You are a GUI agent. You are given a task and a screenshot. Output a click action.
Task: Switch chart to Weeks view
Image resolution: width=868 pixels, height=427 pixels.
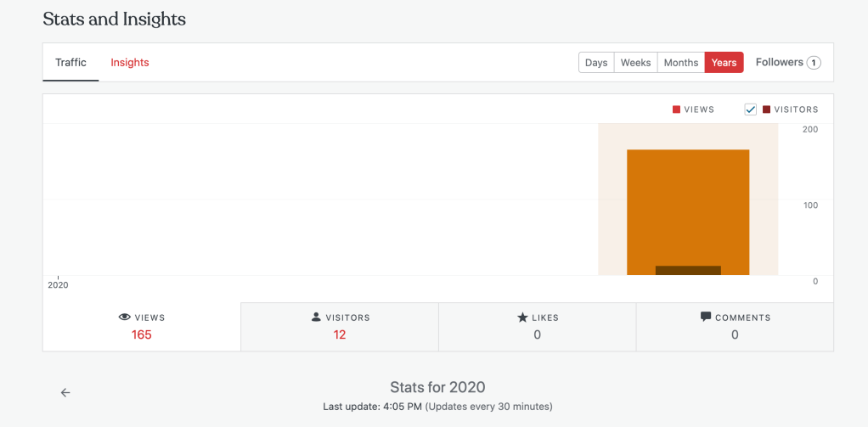click(635, 63)
